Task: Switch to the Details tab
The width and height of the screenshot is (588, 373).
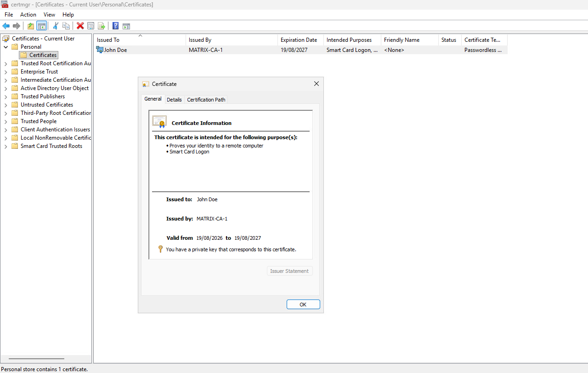Action: pos(174,100)
